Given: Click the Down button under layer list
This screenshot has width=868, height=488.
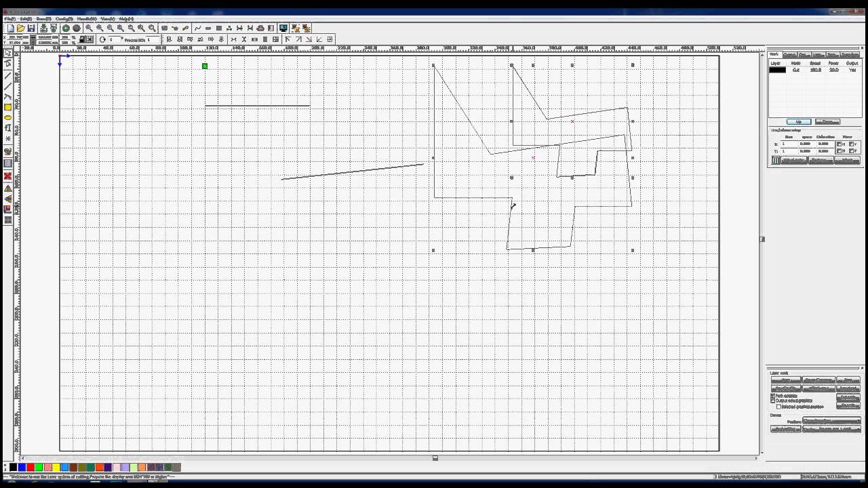Looking at the screenshot, I should 827,121.
